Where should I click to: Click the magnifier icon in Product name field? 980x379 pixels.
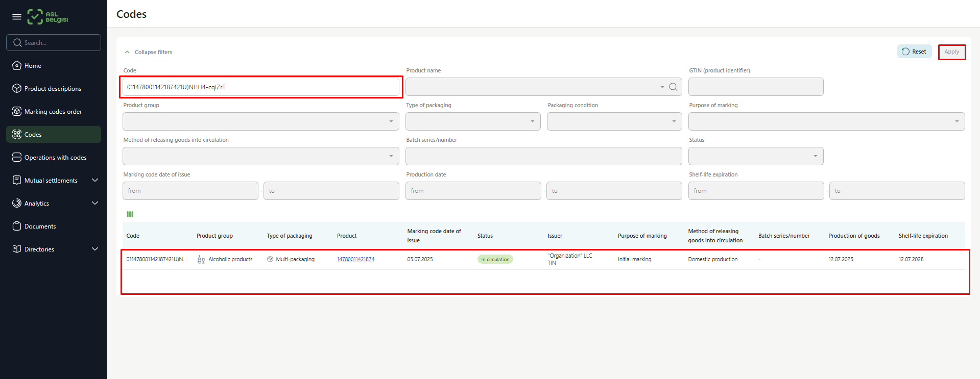[673, 87]
